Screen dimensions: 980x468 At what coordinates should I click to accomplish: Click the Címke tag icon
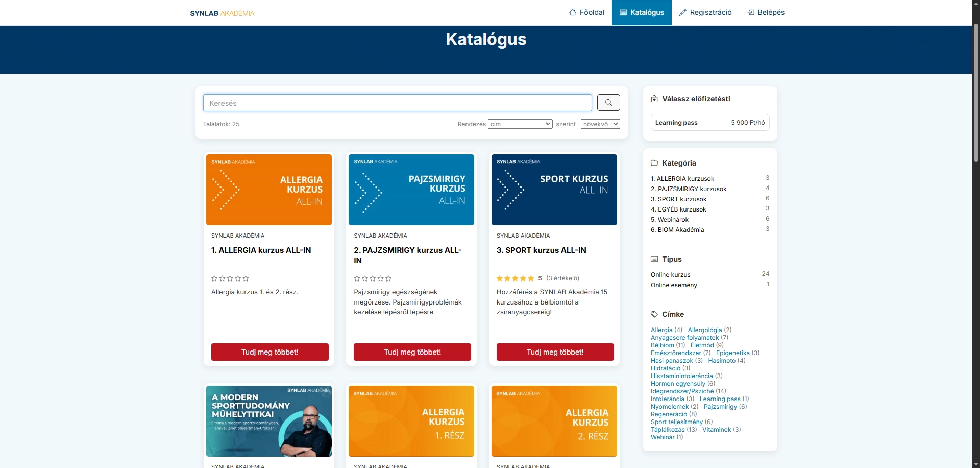point(654,314)
